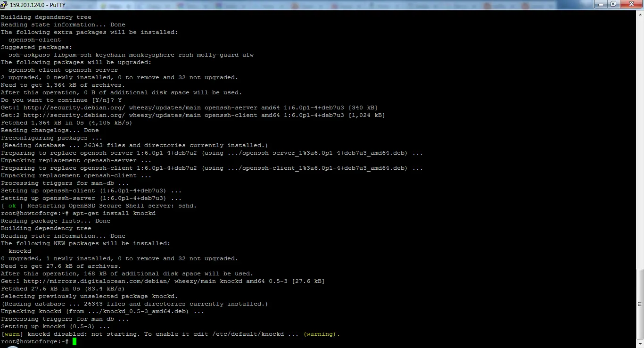Viewport: 644px width, 348px height.
Task: Click 'Reading changelogs... Done' line
Action: pos(50,130)
